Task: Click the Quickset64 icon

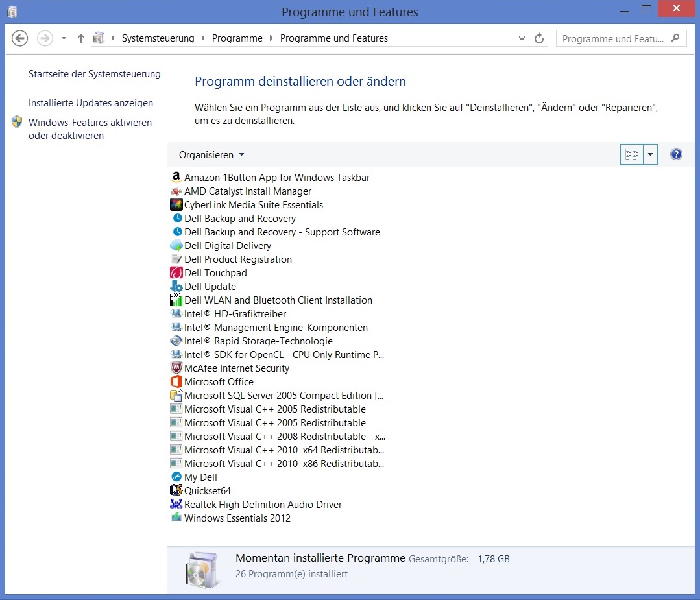Action: coord(176,490)
